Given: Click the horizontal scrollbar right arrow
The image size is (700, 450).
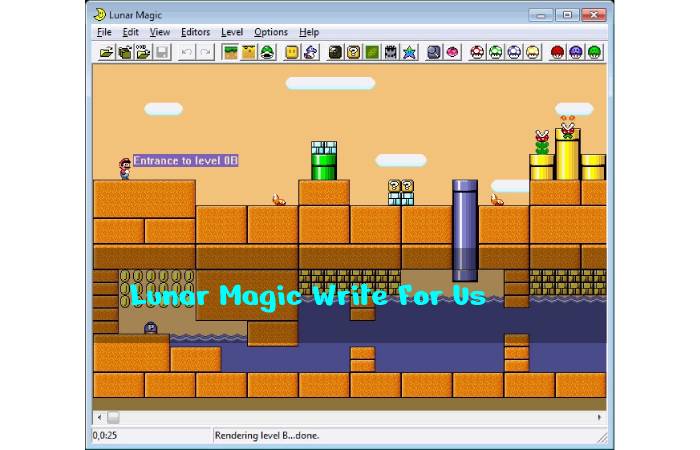Looking at the screenshot, I should coord(600,417).
